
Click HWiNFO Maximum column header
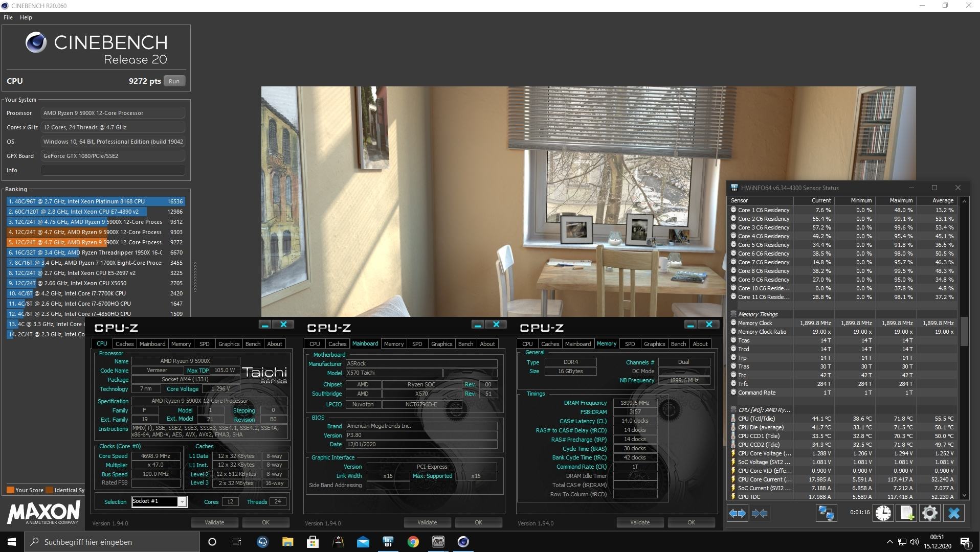coord(895,200)
